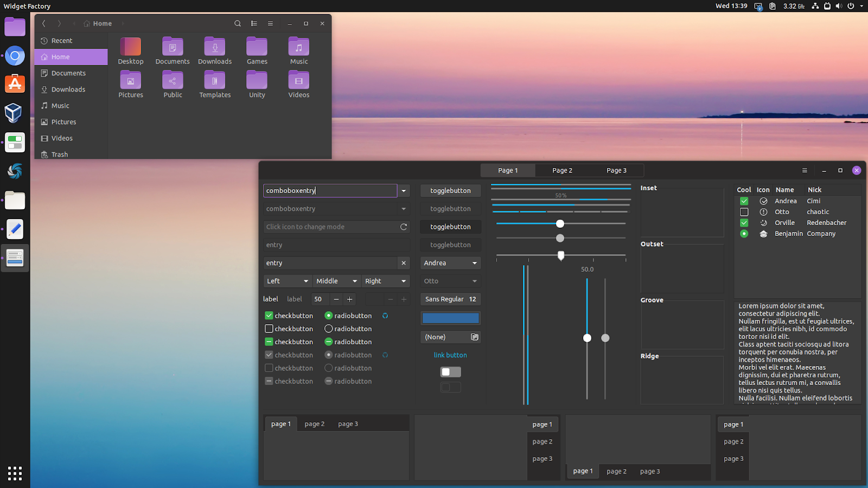This screenshot has width=868, height=488.
Task: Open the Andrea dropdown
Action: (x=450, y=263)
